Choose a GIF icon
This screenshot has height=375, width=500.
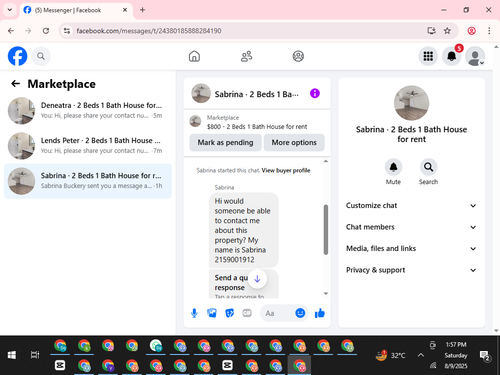tap(247, 313)
